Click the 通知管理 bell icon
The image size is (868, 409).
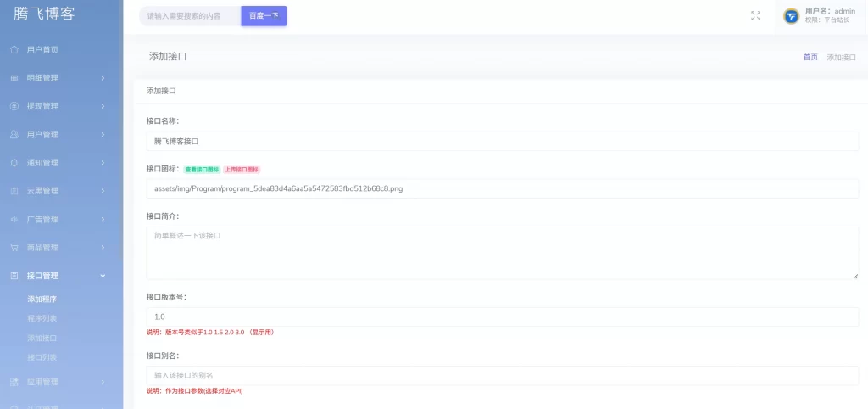click(14, 162)
